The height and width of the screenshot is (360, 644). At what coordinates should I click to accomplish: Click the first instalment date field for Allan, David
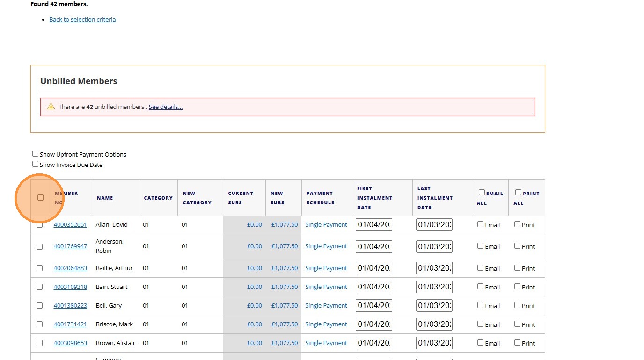click(x=374, y=224)
